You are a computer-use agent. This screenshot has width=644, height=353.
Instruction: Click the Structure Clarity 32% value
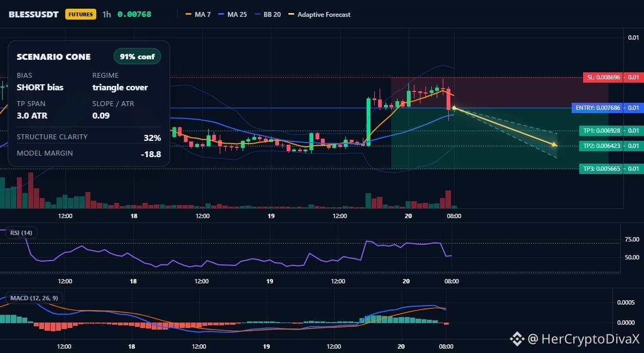pyautogui.click(x=152, y=138)
